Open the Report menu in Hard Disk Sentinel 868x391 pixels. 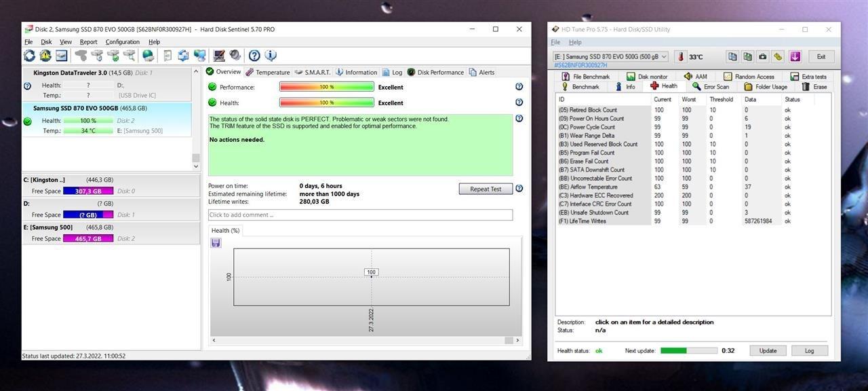pos(88,42)
